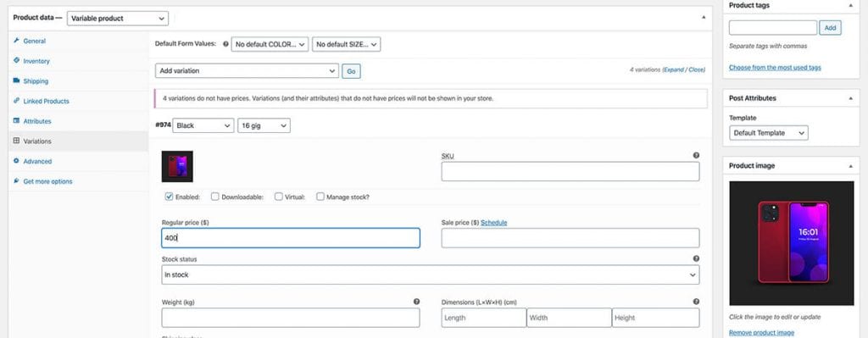The image size is (868, 338).
Task: Select the Variations tab
Action: (x=37, y=141)
